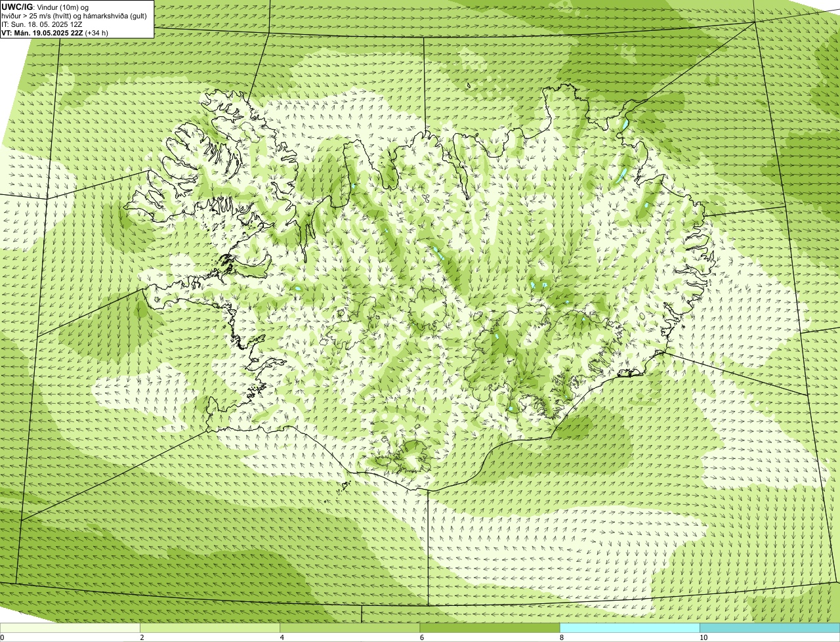The width and height of the screenshot is (840, 642).
Task: Click the 2–4 m/s light green legend swatch
Action: (x=210, y=628)
